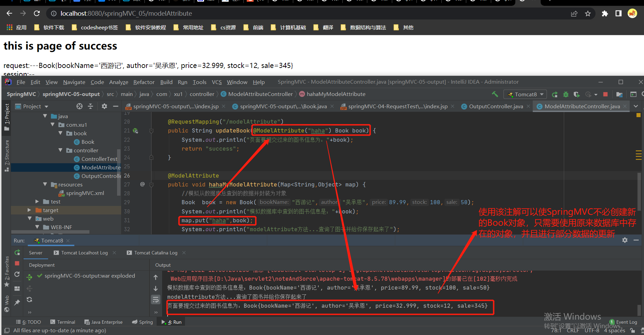Toggle soft-wrap in Output console
The height and width of the screenshot is (335, 644).
coord(156,300)
